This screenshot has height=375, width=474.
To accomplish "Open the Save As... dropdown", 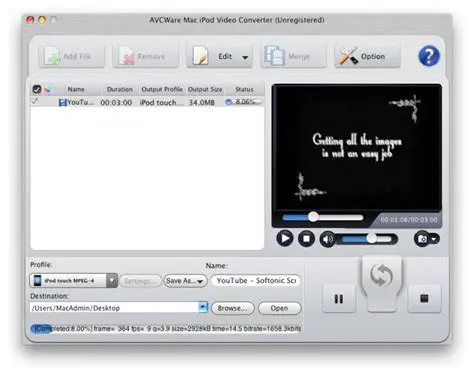I will [x=185, y=281].
